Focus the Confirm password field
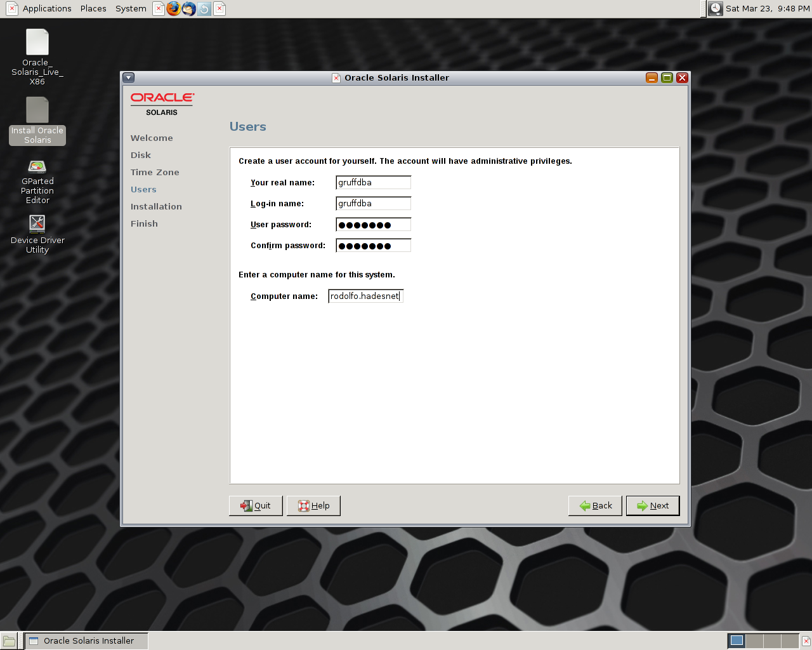 tap(373, 246)
